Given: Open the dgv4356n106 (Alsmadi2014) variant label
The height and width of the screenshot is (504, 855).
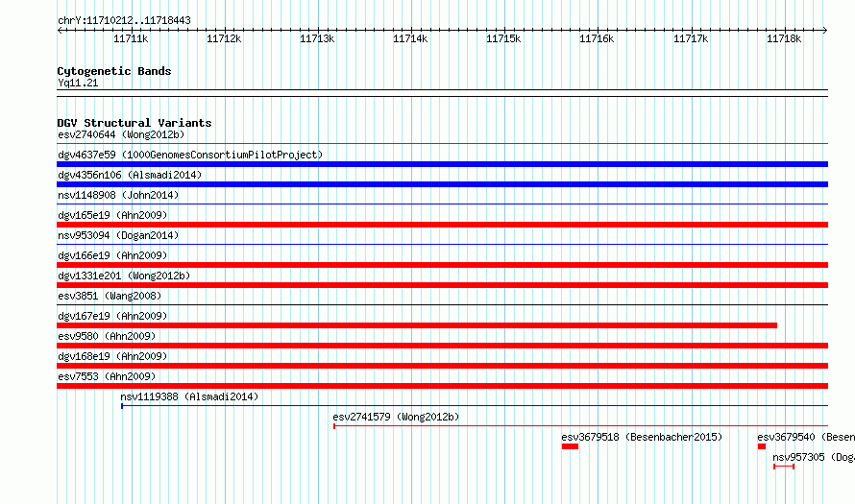Looking at the screenshot, I should click(x=130, y=175).
